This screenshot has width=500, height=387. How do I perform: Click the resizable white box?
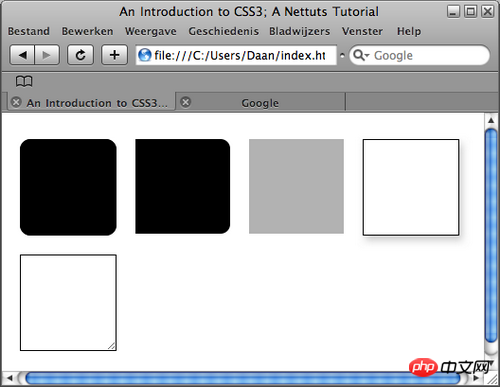(x=68, y=303)
